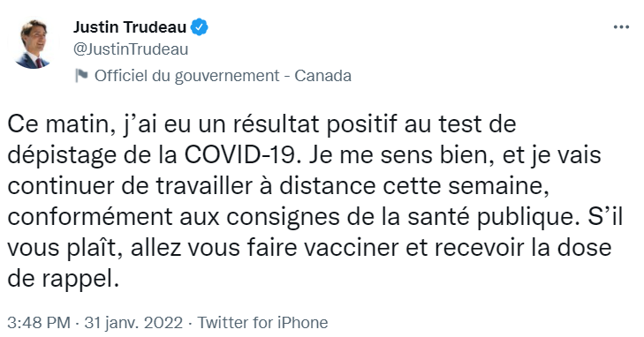Open the Justin Trudeau display name link

click(x=130, y=27)
